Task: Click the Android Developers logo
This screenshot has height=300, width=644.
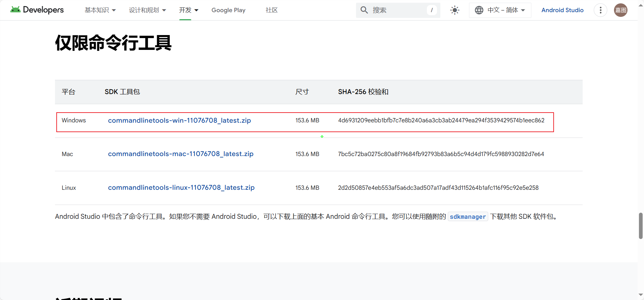Action: [37, 10]
